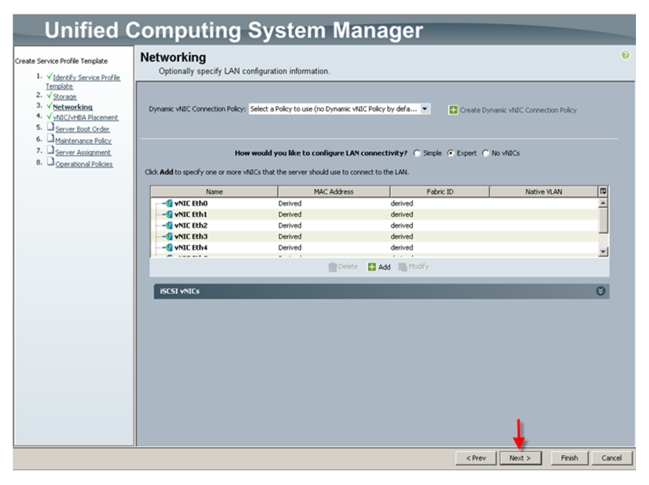
Task: Click the vNIC table scroll down arrow
Action: 603,251
